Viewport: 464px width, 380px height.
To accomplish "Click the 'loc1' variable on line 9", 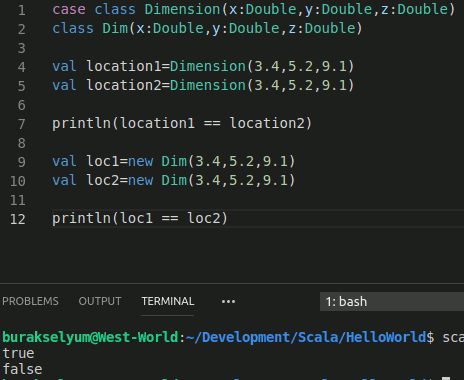I will 103,161.
